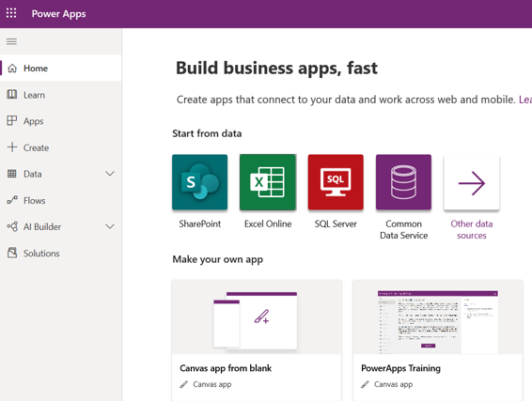Screen dimensions: 532x401
Task: Open Solutions in the navigation
Action: [x=61, y=254]
